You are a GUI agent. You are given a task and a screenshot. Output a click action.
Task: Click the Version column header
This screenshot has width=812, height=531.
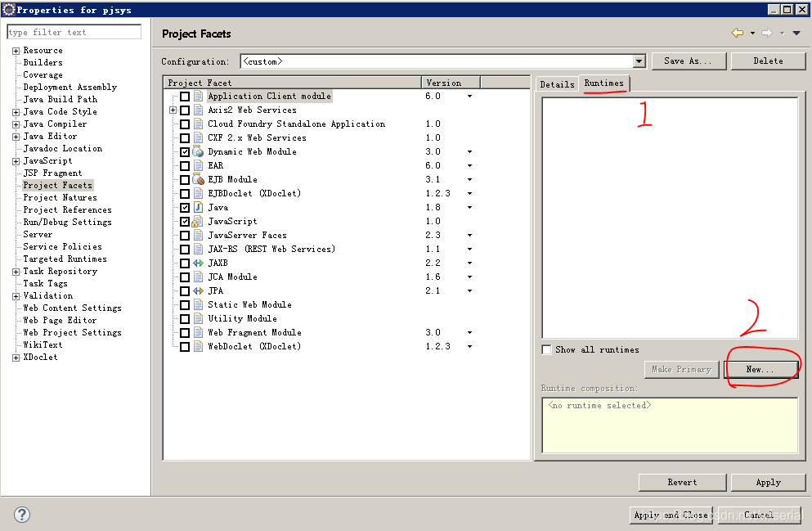point(451,83)
